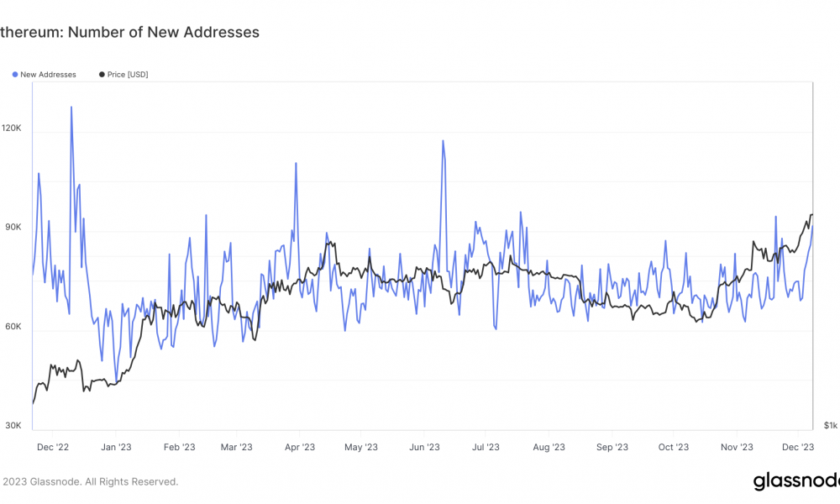Screen dimensions: 840x504
Task: Select the 120K y-axis label
Action: coord(11,128)
